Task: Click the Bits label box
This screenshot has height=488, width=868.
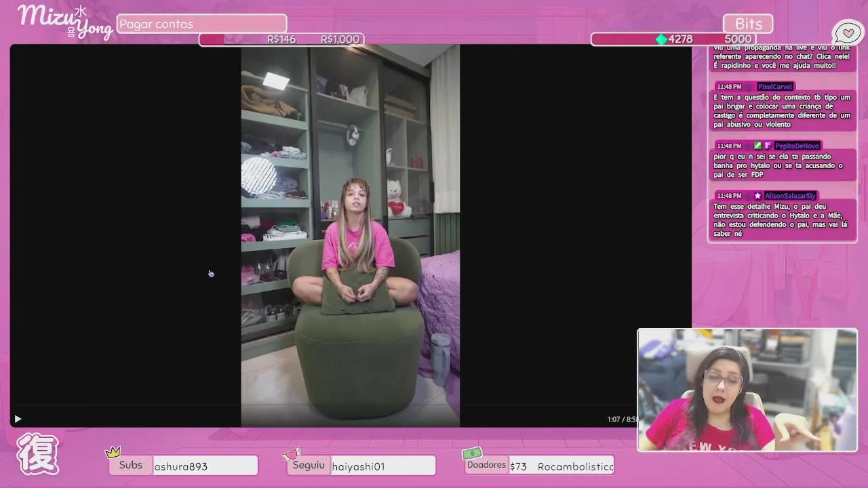Action: (x=748, y=24)
